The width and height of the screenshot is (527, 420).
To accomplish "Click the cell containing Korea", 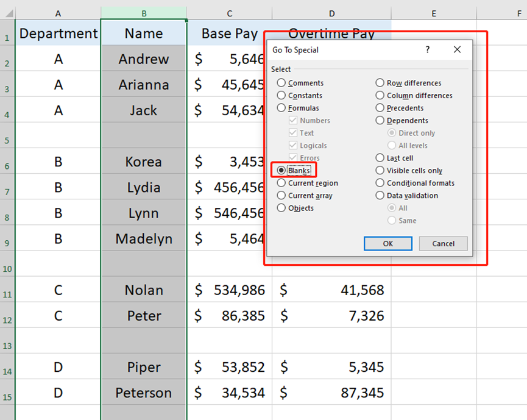I will point(144,162).
